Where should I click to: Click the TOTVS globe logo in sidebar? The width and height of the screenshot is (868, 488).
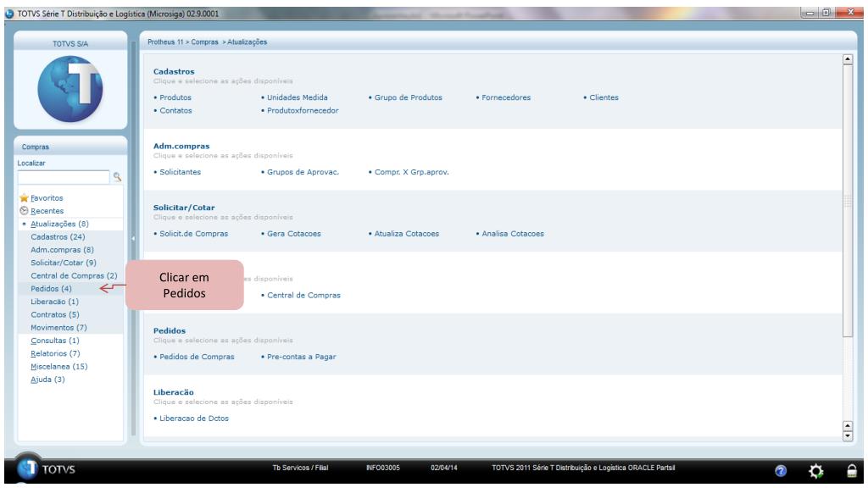70,89
